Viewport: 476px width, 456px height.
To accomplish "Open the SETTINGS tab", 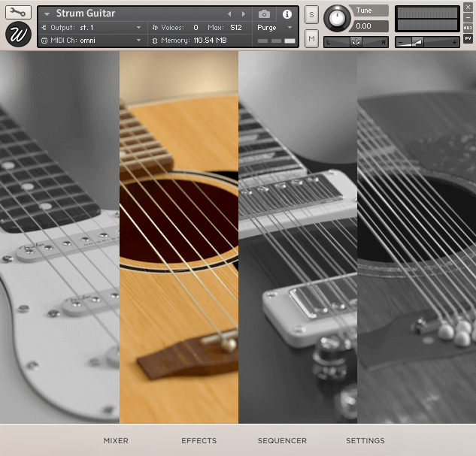I will pyautogui.click(x=365, y=440).
